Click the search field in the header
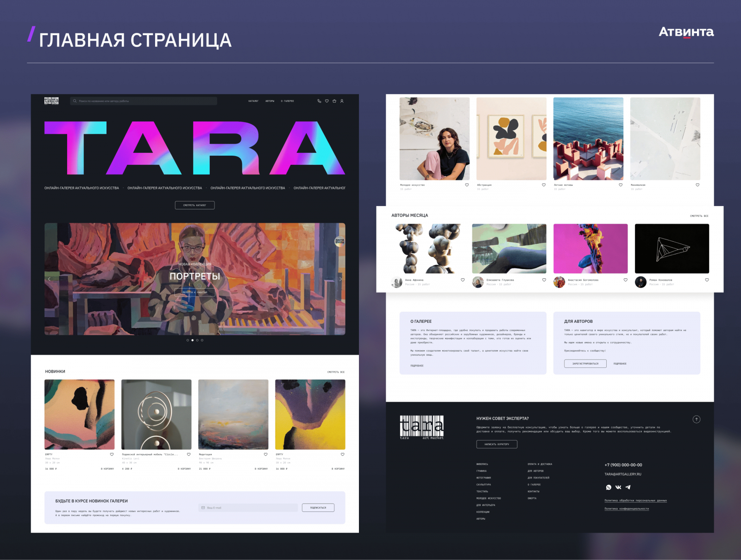The height and width of the screenshot is (560, 741). tap(144, 101)
